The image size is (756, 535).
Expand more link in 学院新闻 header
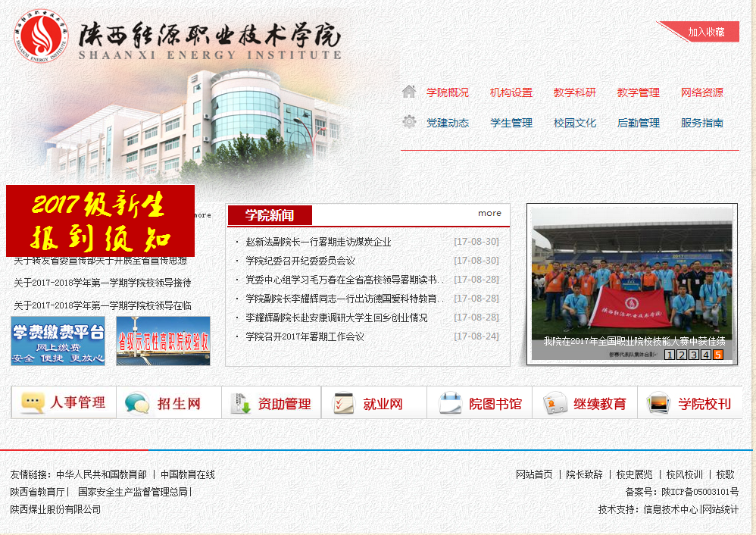[x=489, y=213]
